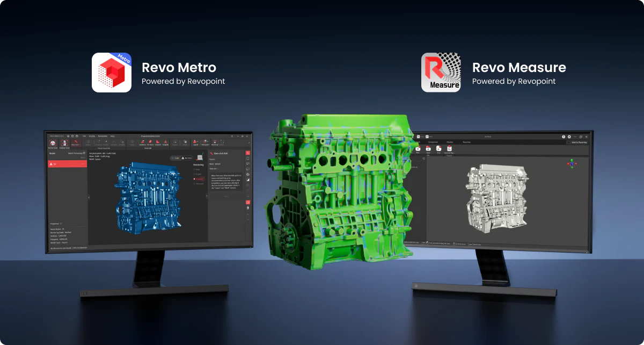Collapse Revo Metro toolbar with the chevron
The width and height of the screenshot is (644, 345).
pos(249,143)
